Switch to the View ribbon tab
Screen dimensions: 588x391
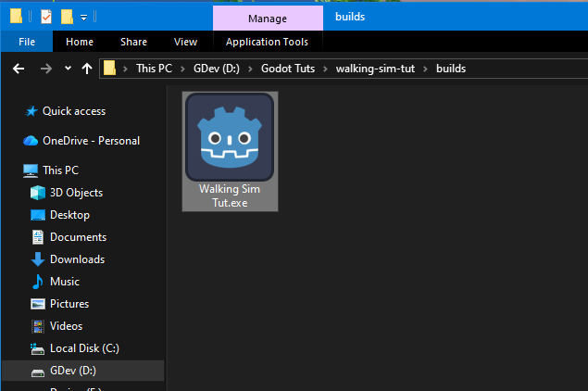click(x=185, y=42)
